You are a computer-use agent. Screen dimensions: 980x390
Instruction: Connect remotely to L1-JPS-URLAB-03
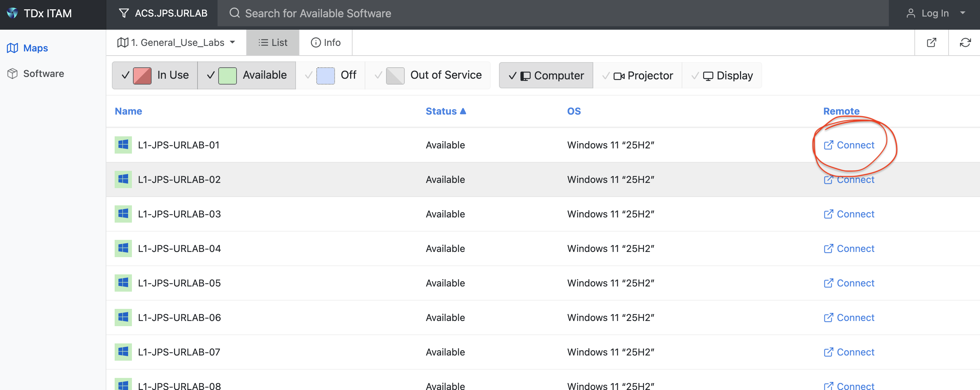tap(849, 214)
